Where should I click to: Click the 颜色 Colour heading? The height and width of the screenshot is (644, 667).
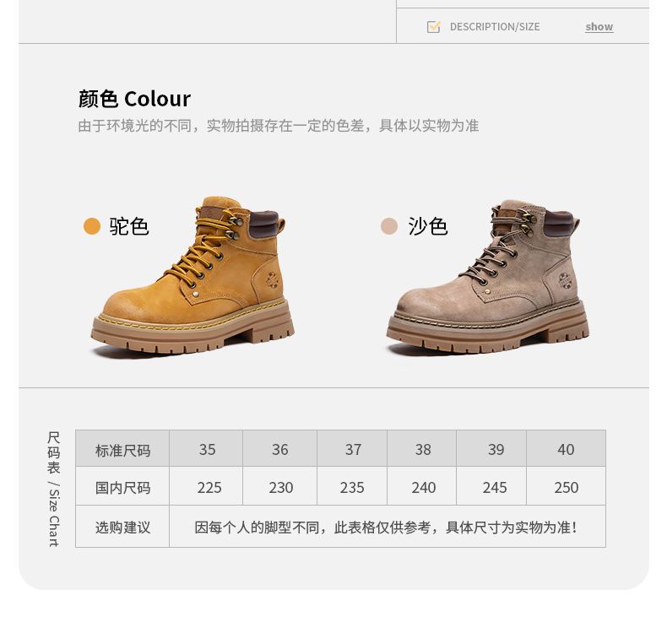134,99
